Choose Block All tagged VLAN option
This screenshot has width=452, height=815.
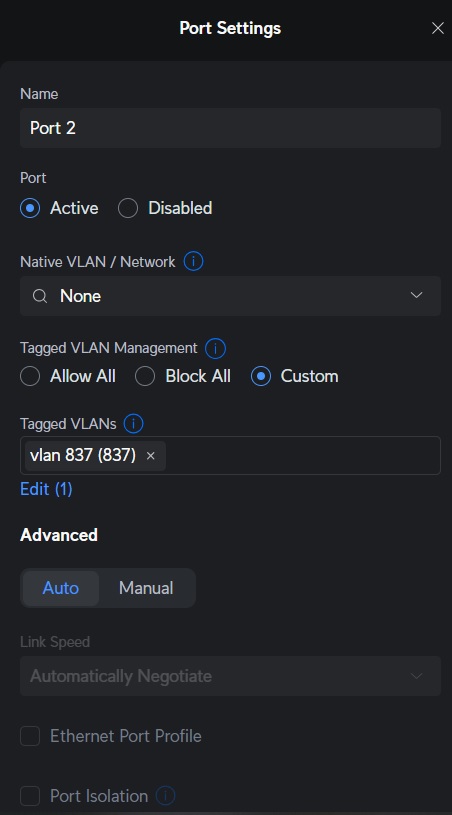[145, 376]
